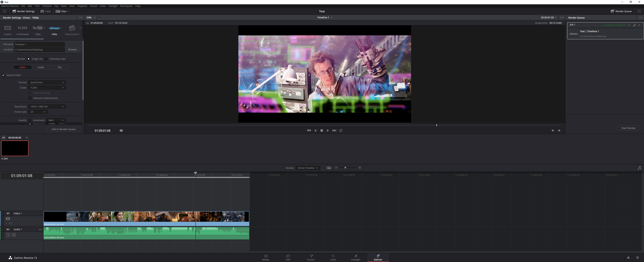Screen dimensions: 644x262
Task: Jump to first frame in viewer
Action: pyautogui.click(x=309, y=130)
